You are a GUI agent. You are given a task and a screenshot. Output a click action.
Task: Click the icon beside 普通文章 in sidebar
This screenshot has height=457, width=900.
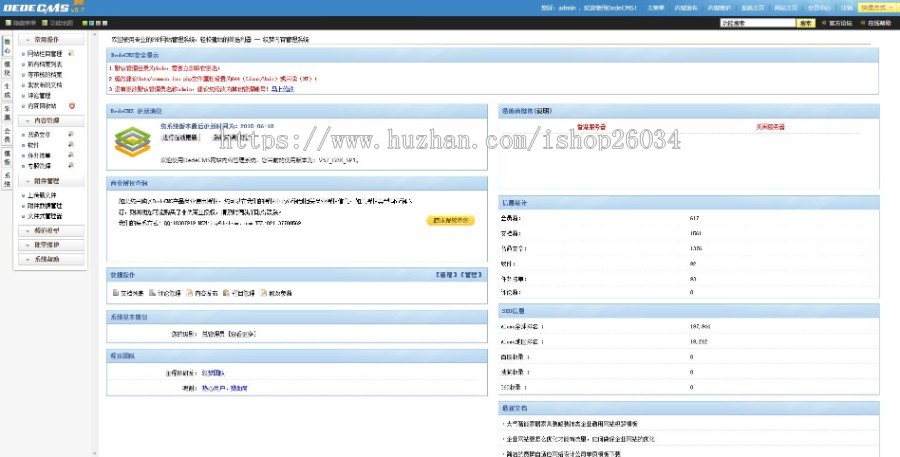point(71,134)
